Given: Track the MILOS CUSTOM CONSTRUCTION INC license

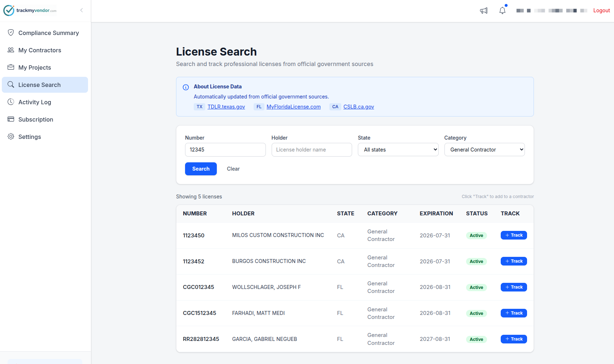Looking at the screenshot, I should coord(514,235).
